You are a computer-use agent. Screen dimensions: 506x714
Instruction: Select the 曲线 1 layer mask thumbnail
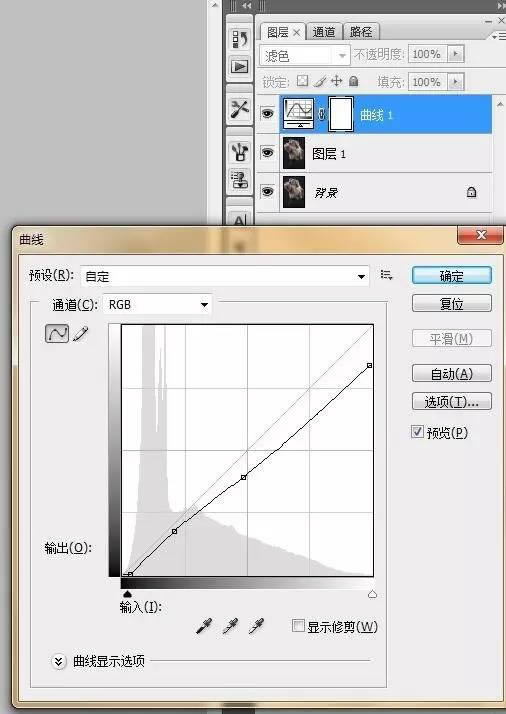341,114
